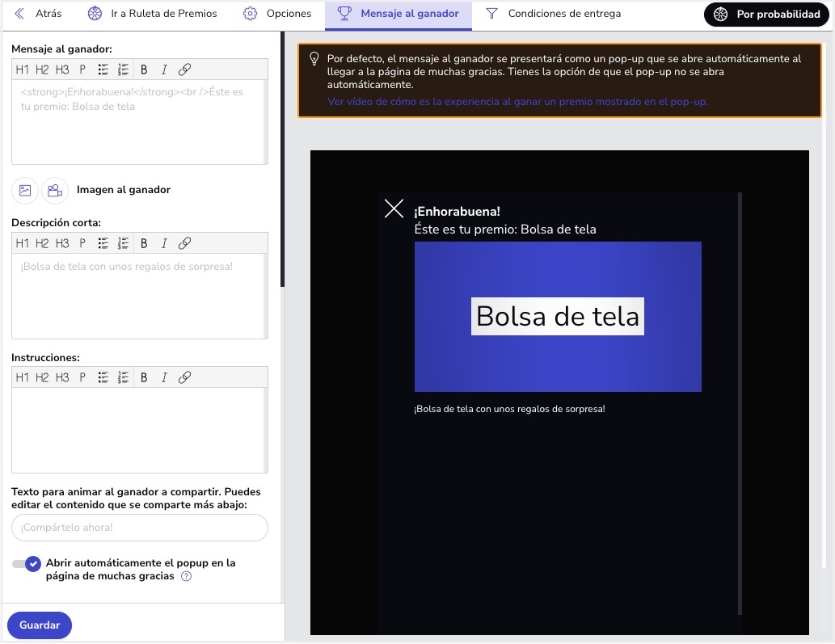This screenshot has height=644, width=835.
Task: Apply bulleted list in Instrucciones editor
Action: point(103,377)
